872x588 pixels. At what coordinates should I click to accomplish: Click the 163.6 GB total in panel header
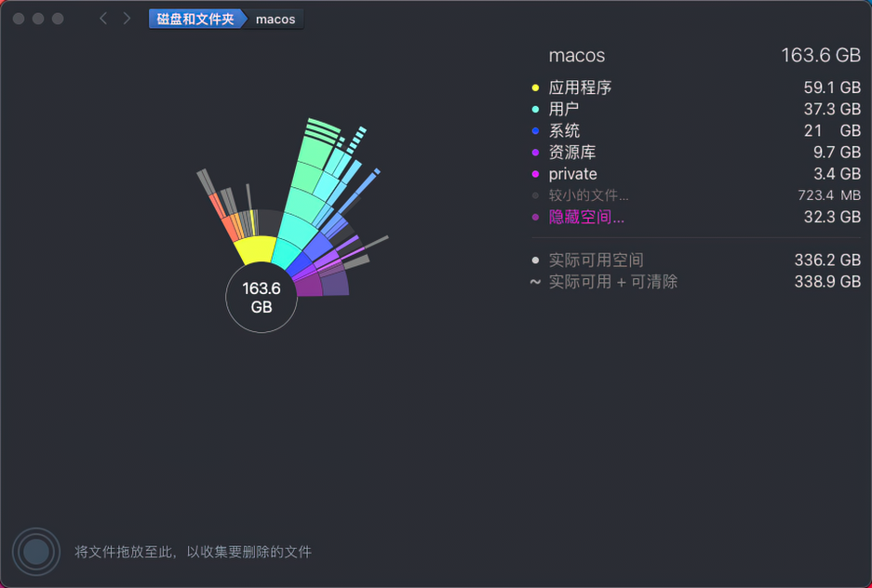821,55
